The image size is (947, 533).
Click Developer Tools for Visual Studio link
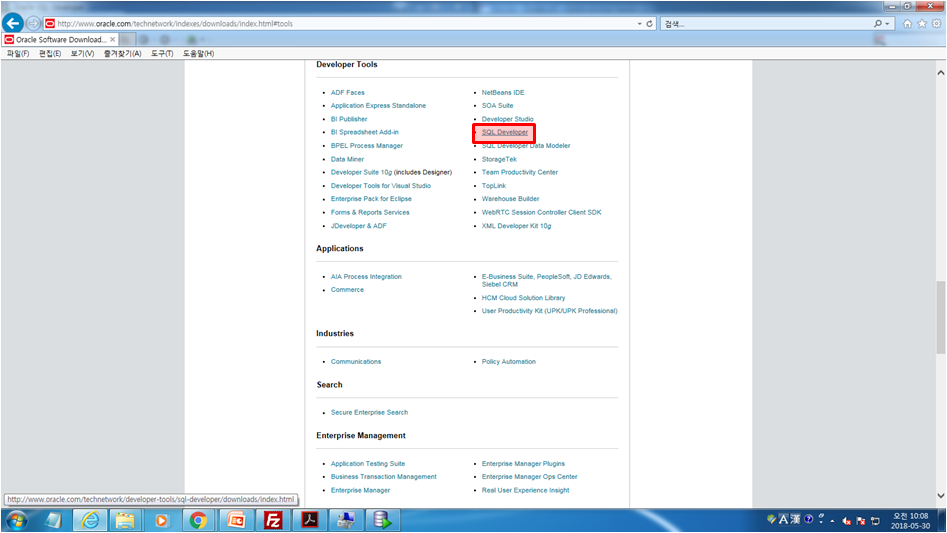coord(380,186)
